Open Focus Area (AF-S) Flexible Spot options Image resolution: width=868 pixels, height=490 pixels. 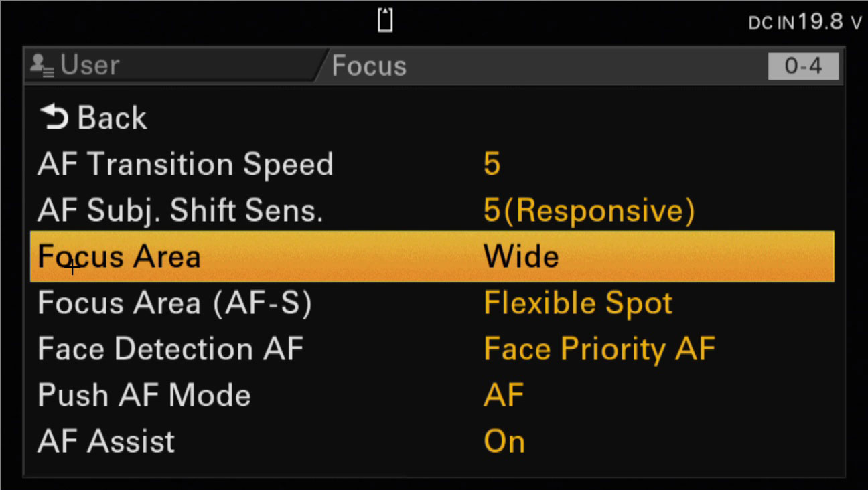tap(578, 303)
